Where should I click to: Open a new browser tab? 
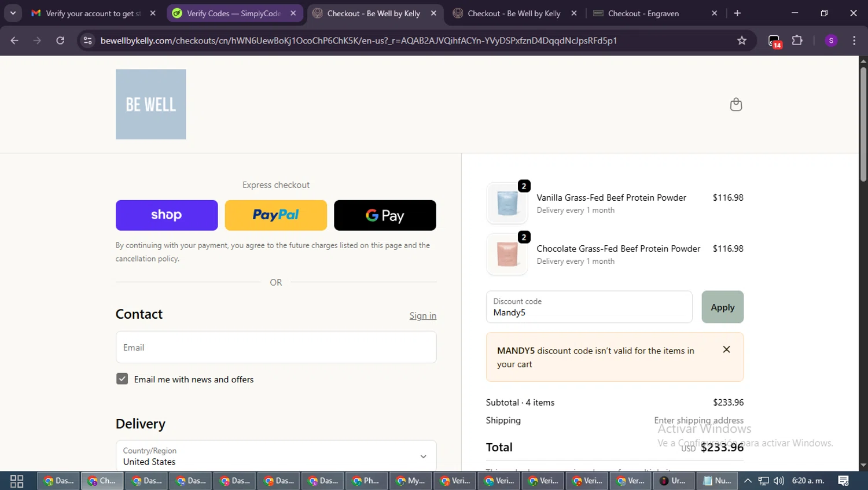[x=737, y=13]
